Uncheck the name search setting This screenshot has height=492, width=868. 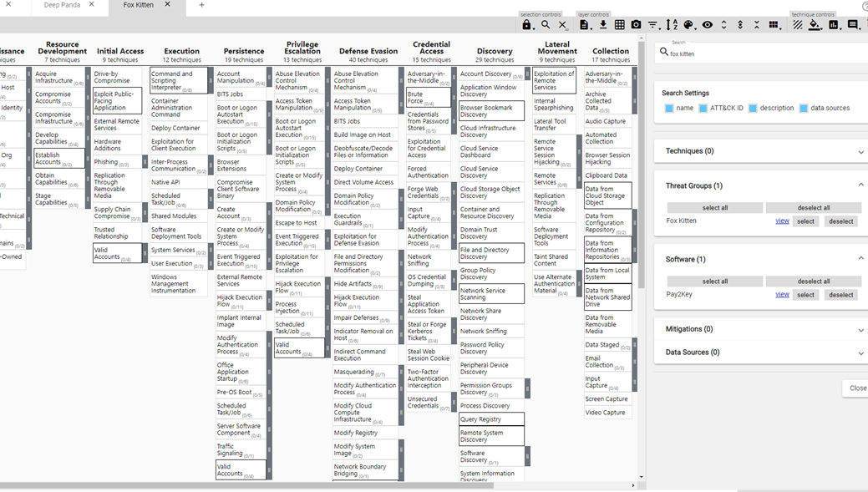(669, 109)
